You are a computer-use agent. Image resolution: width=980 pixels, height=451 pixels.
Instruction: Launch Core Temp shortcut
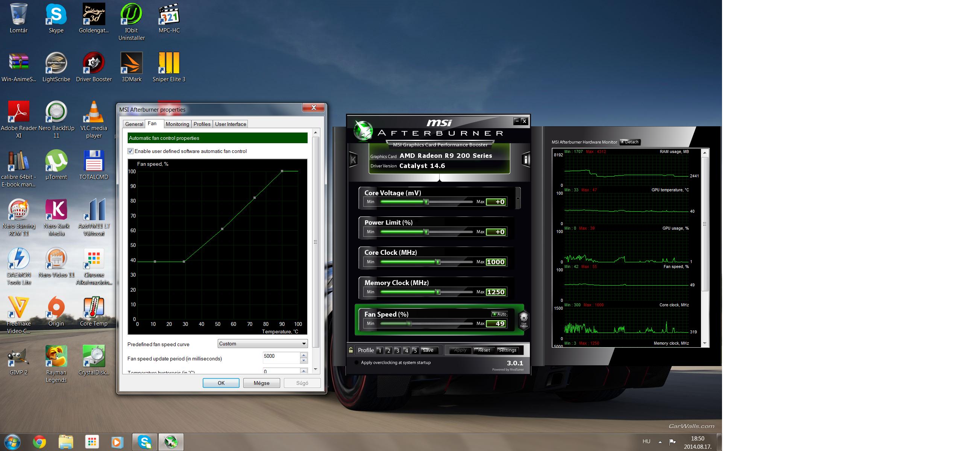coord(94,312)
